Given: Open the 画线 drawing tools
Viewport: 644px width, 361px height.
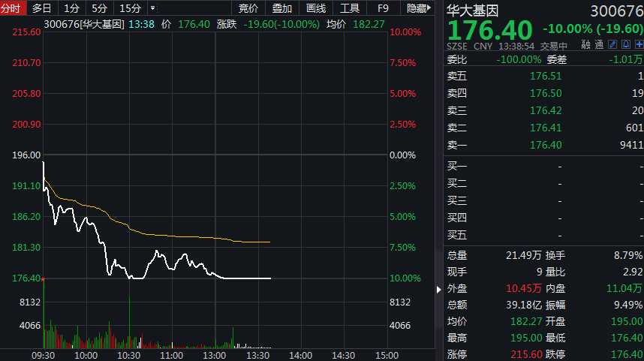Looking at the screenshot, I should click(x=316, y=8).
